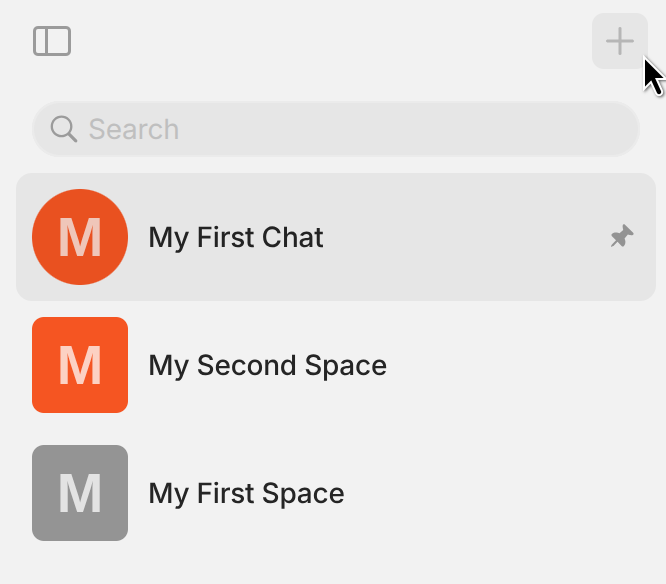Toggle the sidebar panel icon
This screenshot has width=666, height=584.
point(52,41)
